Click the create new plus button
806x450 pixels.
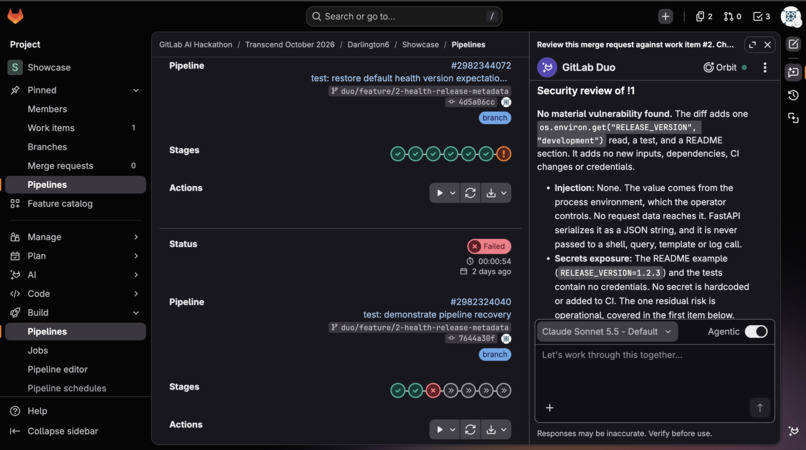pos(665,16)
